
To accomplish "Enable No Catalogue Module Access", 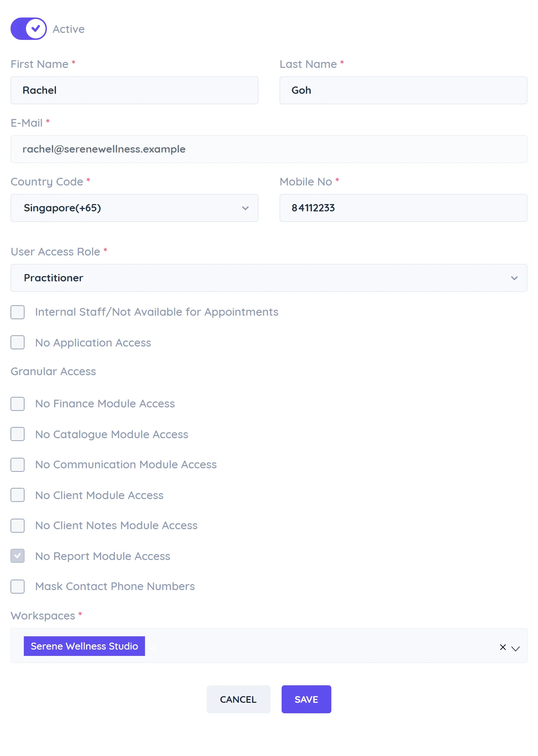I will (18, 434).
